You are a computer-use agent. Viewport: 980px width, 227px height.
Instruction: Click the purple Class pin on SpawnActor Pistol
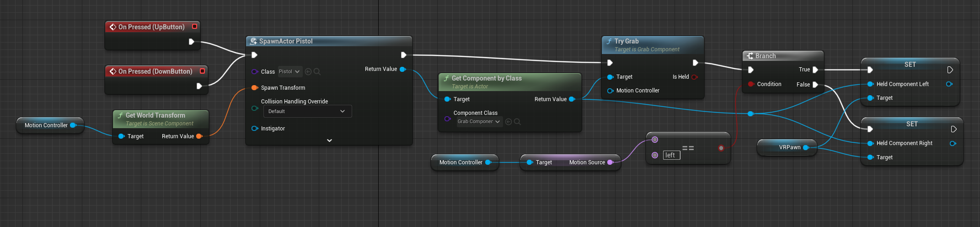[x=255, y=72]
